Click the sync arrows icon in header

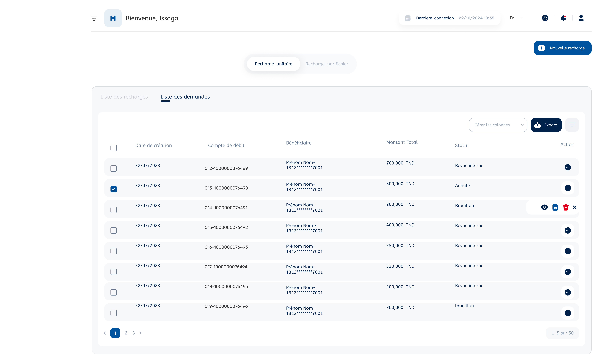545,18
